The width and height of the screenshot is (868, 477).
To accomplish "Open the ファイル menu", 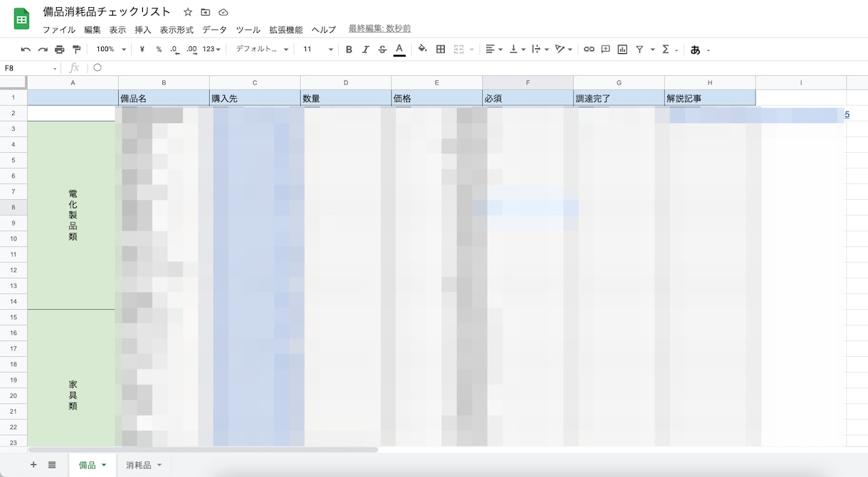I will [x=59, y=30].
